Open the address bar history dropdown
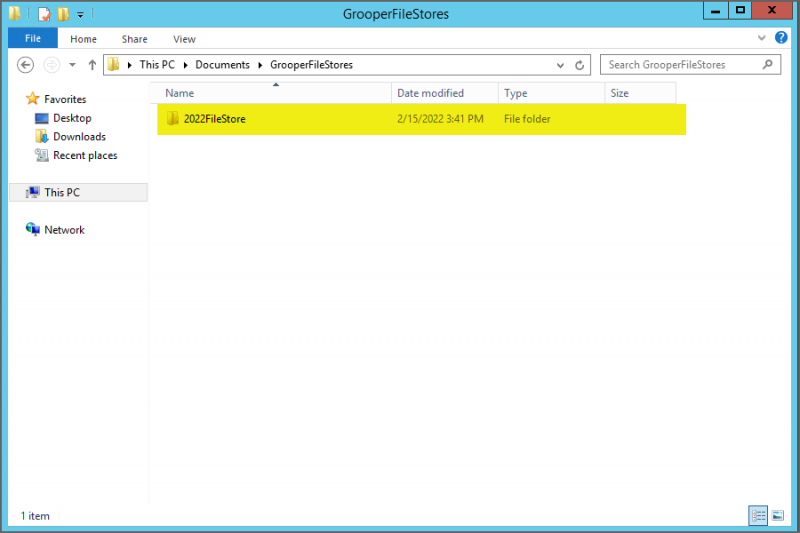 (560, 65)
